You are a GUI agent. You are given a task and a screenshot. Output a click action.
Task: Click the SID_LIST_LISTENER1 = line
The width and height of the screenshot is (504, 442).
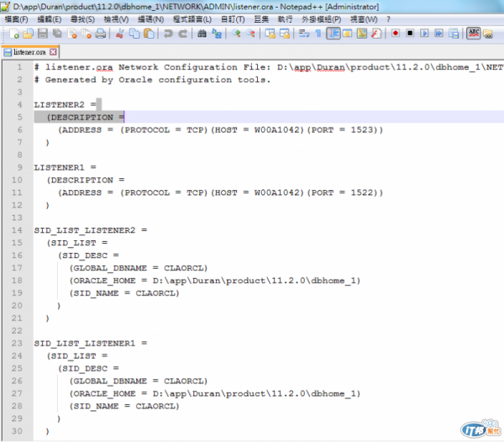coord(91,344)
